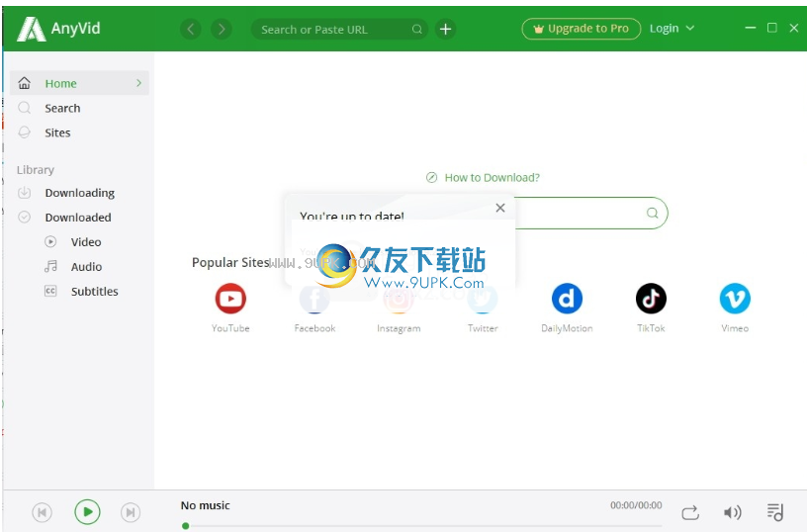
Task: Toggle the repeat loop mode
Action: (x=690, y=512)
